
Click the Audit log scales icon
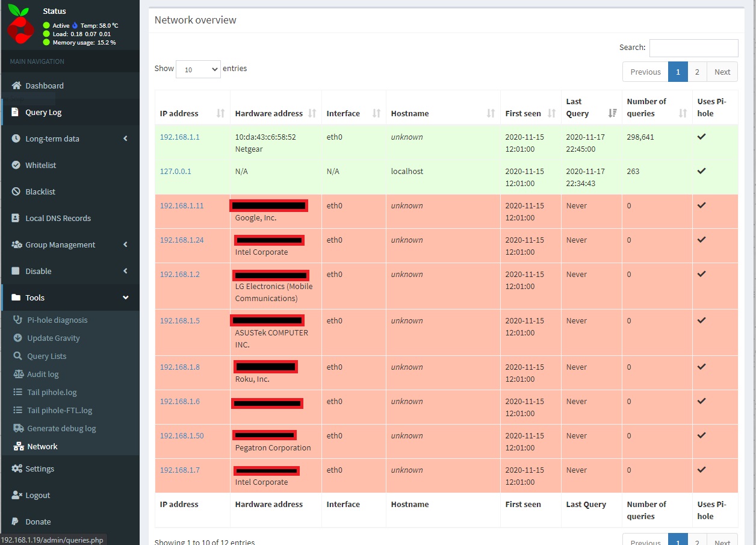17,374
